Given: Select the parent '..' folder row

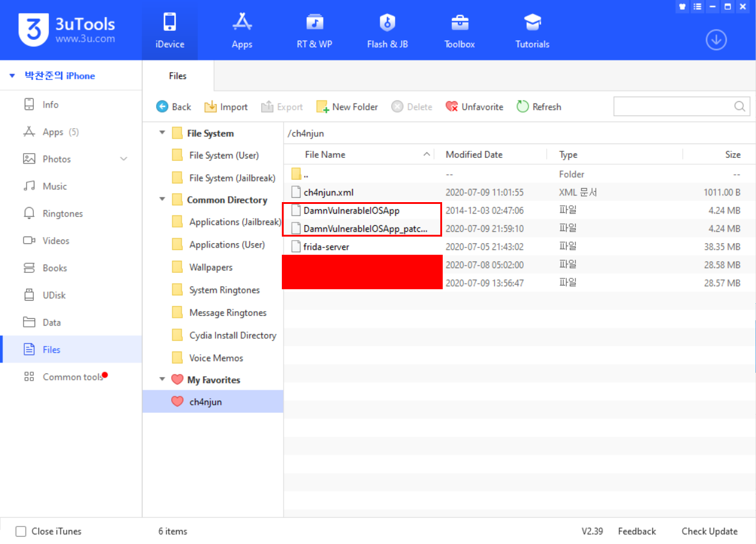Looking at the screenshot, I should pos(520,174).
